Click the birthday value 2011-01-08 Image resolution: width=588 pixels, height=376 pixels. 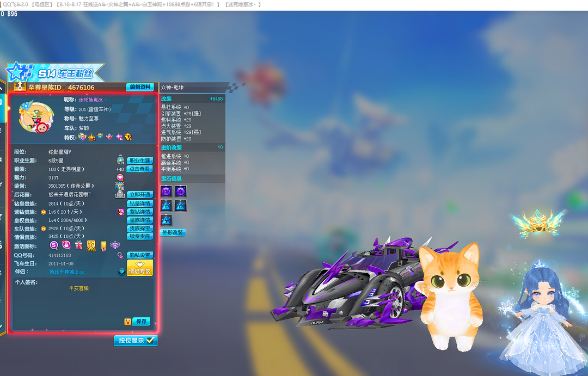(61, 263)
